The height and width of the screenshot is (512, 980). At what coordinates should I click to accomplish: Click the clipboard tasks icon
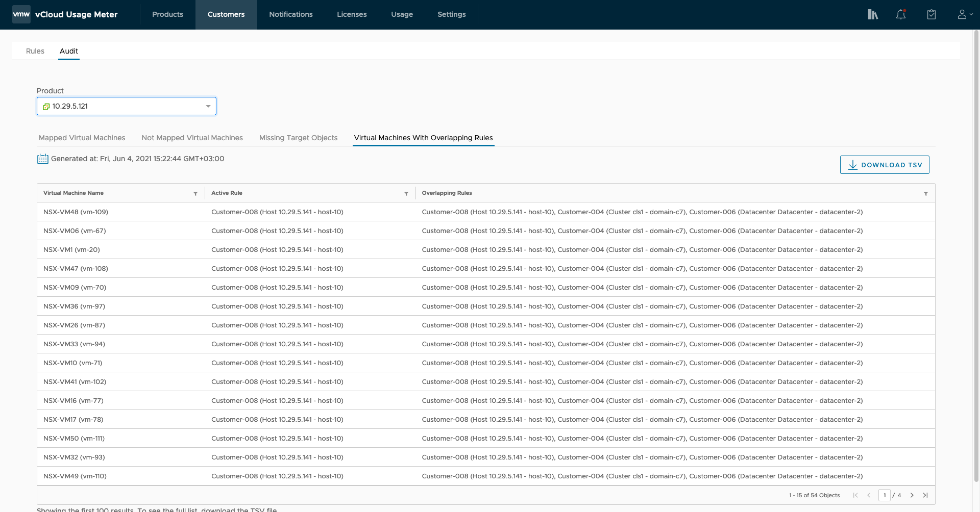pyautogui.click(x=931, y=14)
